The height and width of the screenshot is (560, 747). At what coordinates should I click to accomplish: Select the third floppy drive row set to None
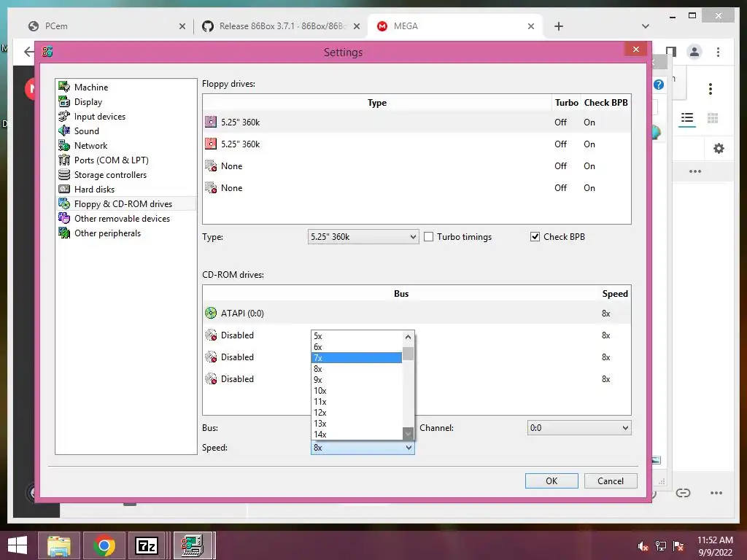point(417,166)
